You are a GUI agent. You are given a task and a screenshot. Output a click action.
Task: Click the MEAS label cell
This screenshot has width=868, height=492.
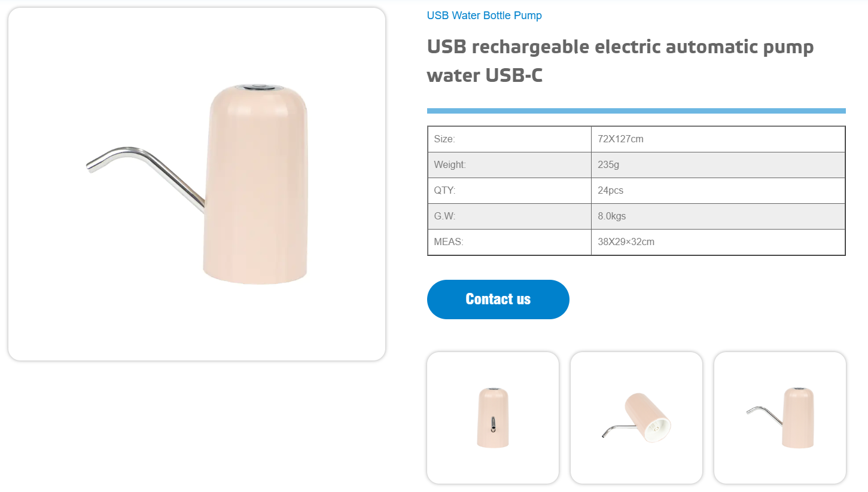(510, 242)
